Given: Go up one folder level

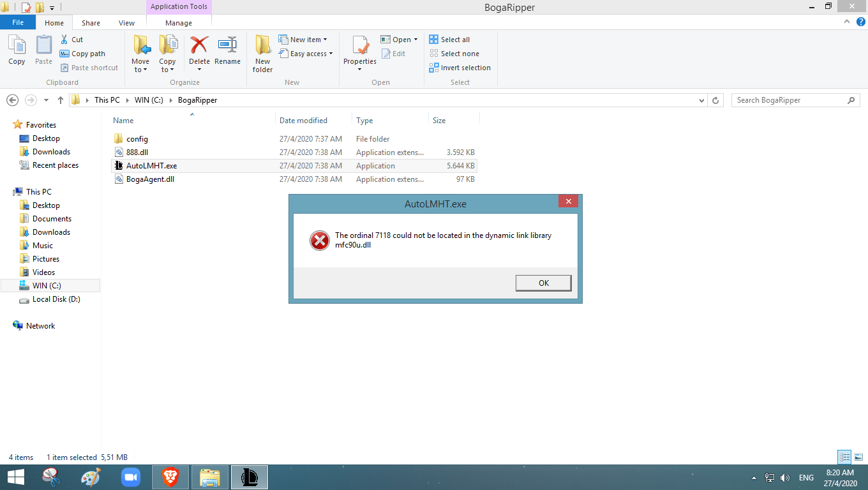Looking at the screenshot, I should 61,100.
